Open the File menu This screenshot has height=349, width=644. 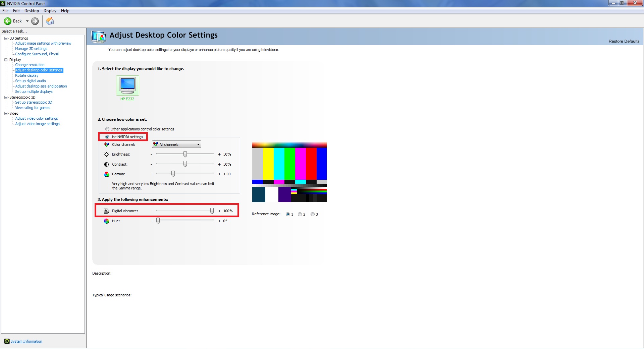click(5, 11)
